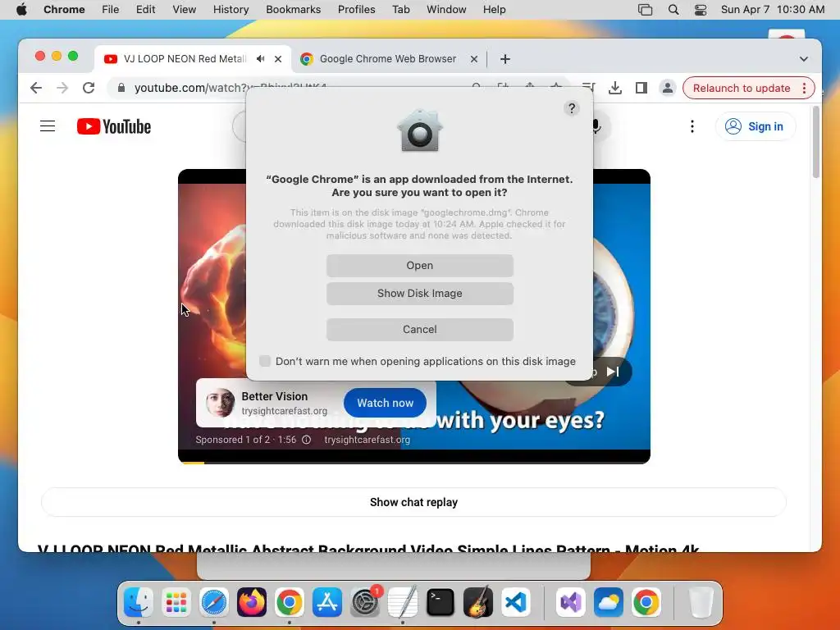Screen dimensions: 840x630
Task: Click Better Vision advertiser avatar
Action: (x=220, y=403)
